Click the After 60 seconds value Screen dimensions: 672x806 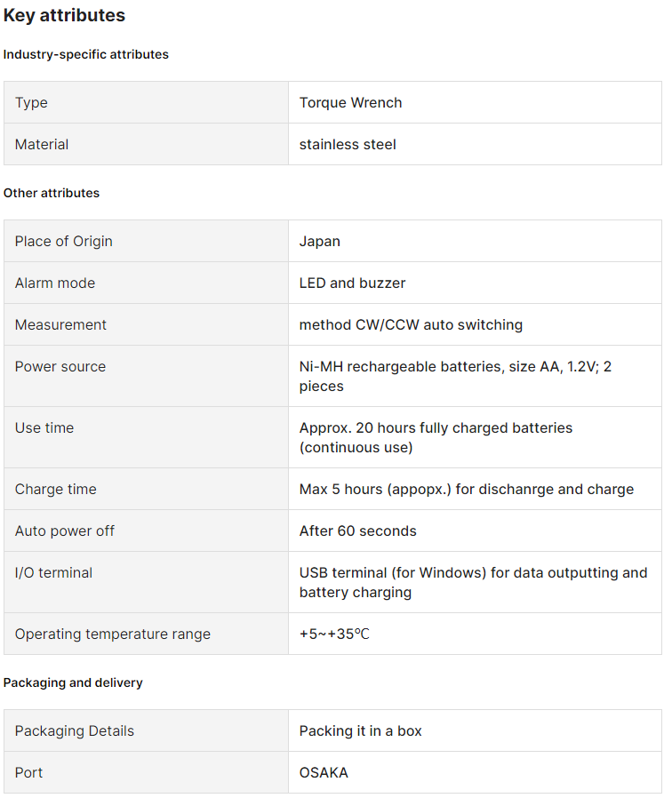tap(357, 531)
